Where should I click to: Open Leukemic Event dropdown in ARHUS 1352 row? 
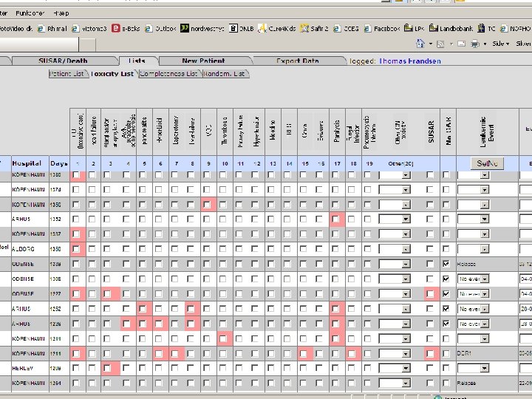(x=473, y=219)
